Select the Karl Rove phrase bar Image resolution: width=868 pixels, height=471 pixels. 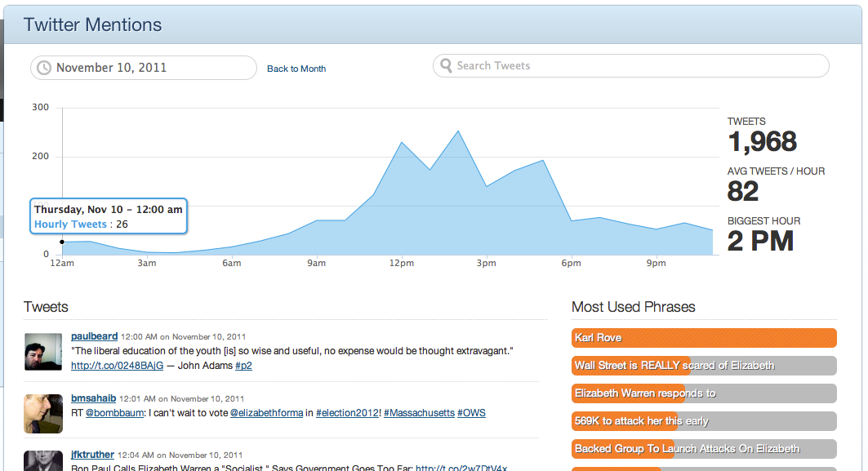point(704,338)
